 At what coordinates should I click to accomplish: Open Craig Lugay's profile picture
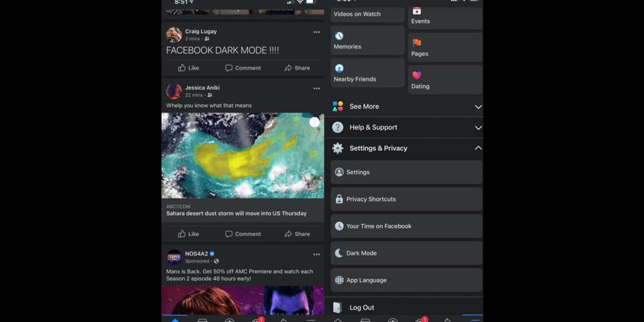pyautogui.click(x=174, y=35)
